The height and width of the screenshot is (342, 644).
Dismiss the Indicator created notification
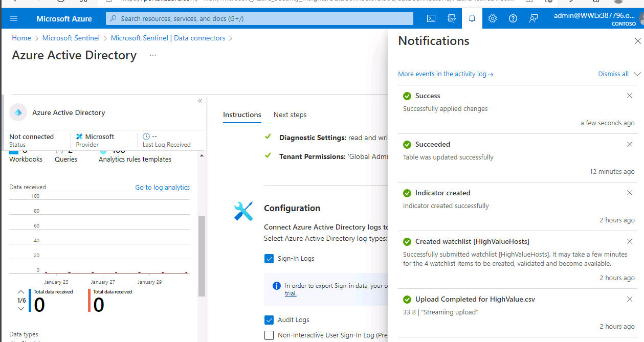[629, 193]
